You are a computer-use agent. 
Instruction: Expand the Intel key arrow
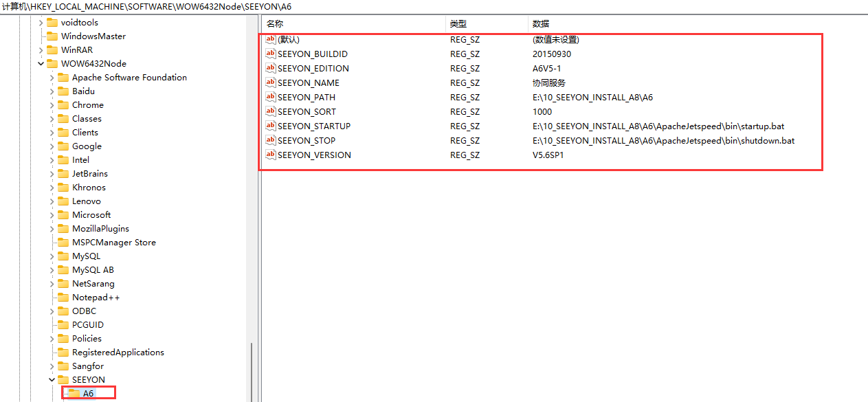(x=52, y=159)
